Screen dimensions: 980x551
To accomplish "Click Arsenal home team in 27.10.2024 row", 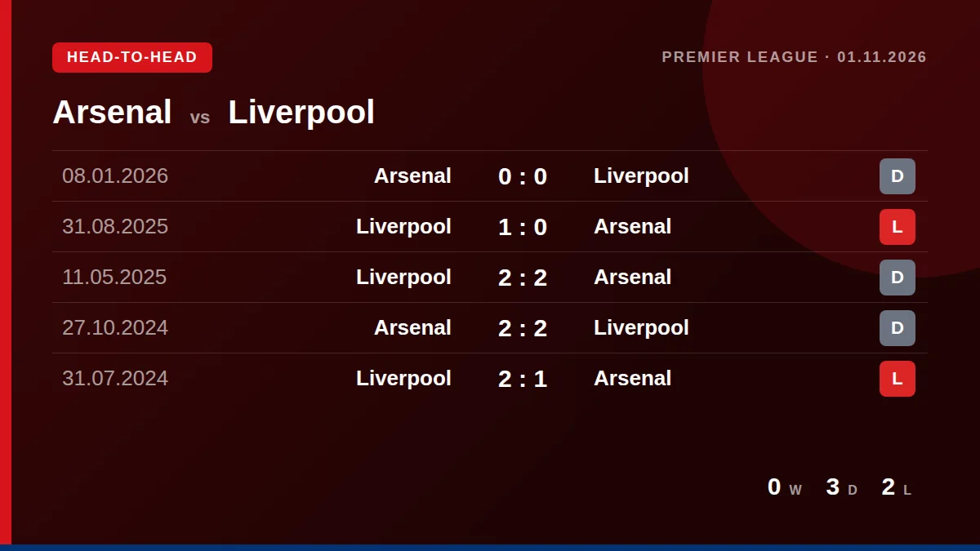I will 412,328.
